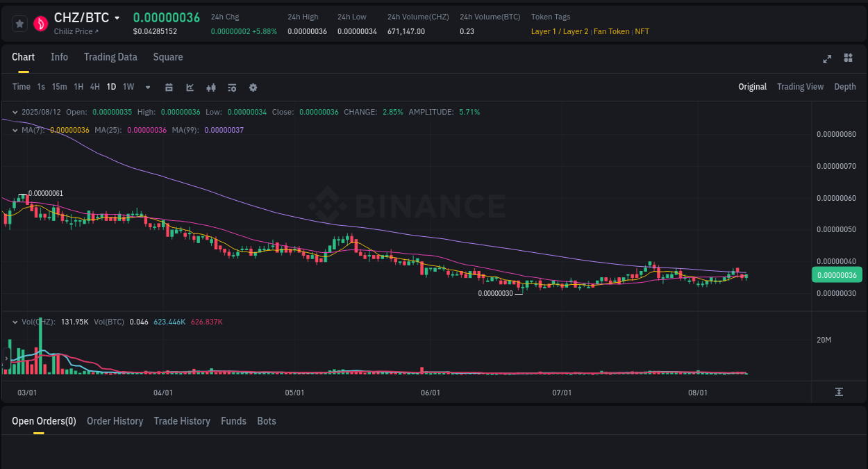Collapse the moving averages row chevron

coord(15,130)
